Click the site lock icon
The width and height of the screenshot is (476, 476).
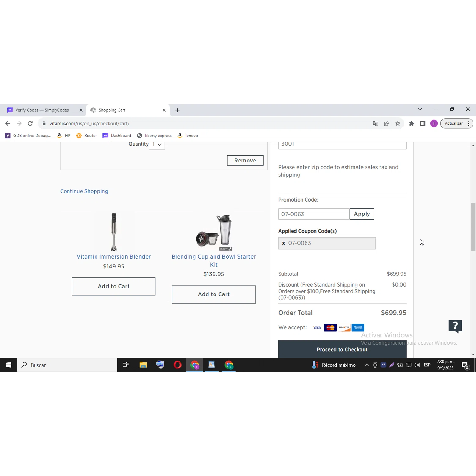click(44, 123)
